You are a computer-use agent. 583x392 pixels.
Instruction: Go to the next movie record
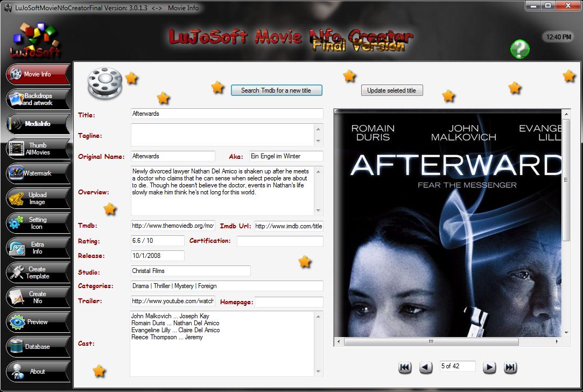tap(489, 367)
